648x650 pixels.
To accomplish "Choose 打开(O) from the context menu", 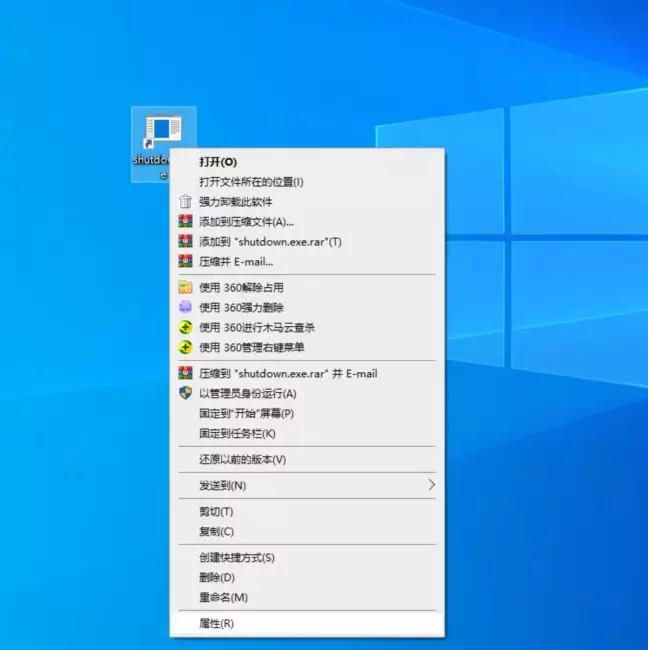I will pos(218,161).
